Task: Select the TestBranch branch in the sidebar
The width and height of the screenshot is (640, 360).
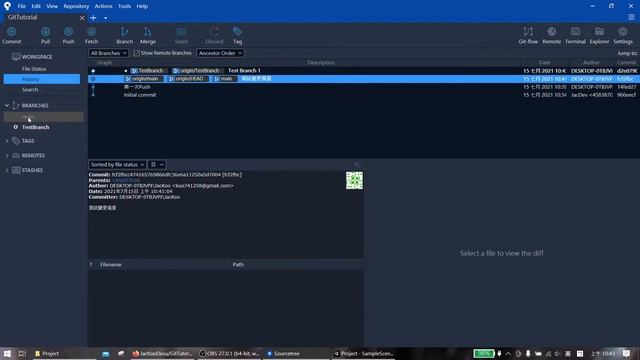Action: 36,127
